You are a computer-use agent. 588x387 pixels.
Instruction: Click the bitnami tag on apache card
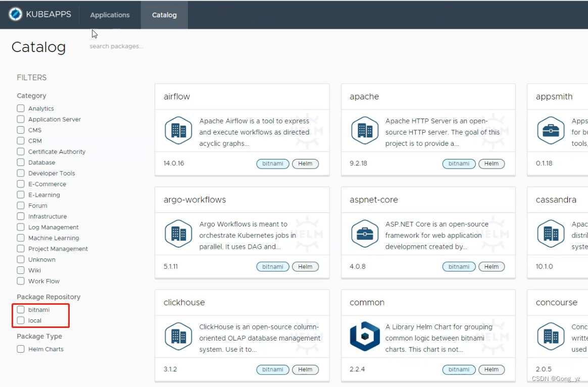pyautogui.click(x=459, y=163)
